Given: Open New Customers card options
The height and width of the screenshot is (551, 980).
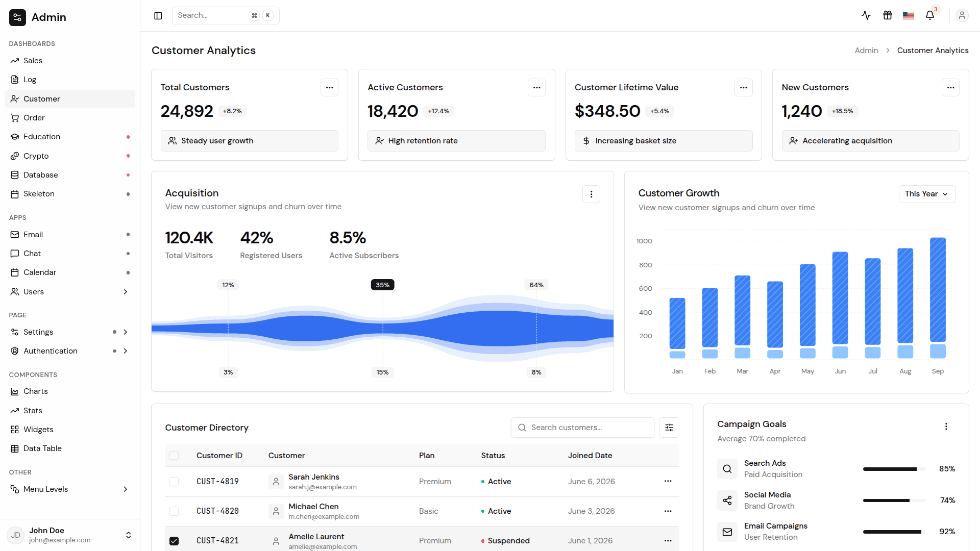Looking at the screenshot, I should [951, 88].
